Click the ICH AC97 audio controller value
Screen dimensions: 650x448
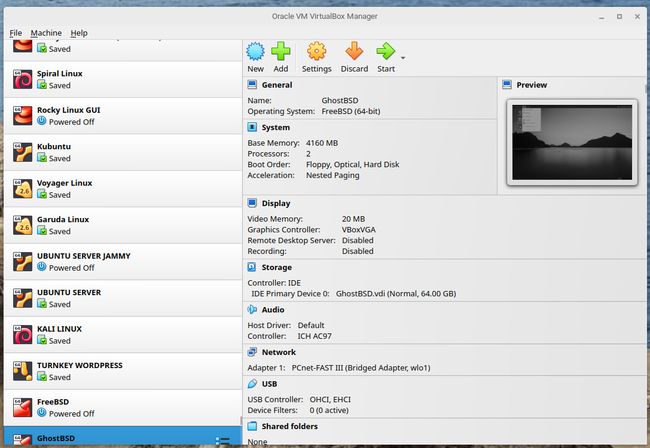[x=314, y=336]
